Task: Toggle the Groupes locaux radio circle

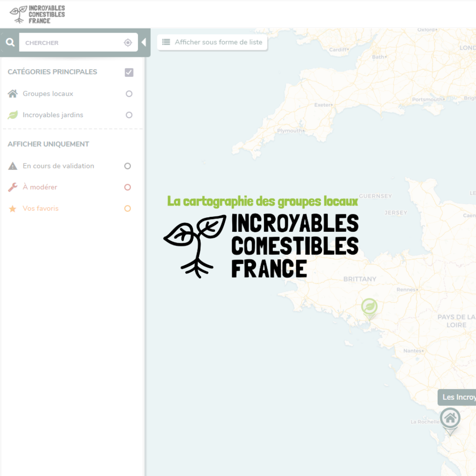Action: (129, 94)
